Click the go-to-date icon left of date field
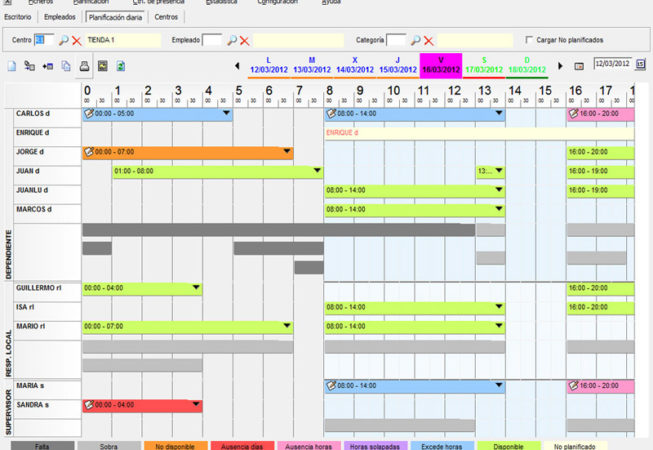Screen dimensions: 653x450 (x=579, y=66)
